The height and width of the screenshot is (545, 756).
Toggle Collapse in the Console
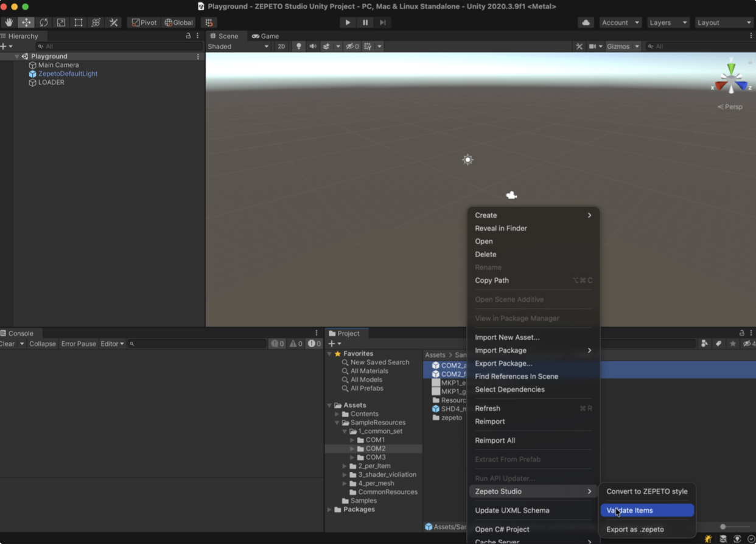click(x=43, y=344)
